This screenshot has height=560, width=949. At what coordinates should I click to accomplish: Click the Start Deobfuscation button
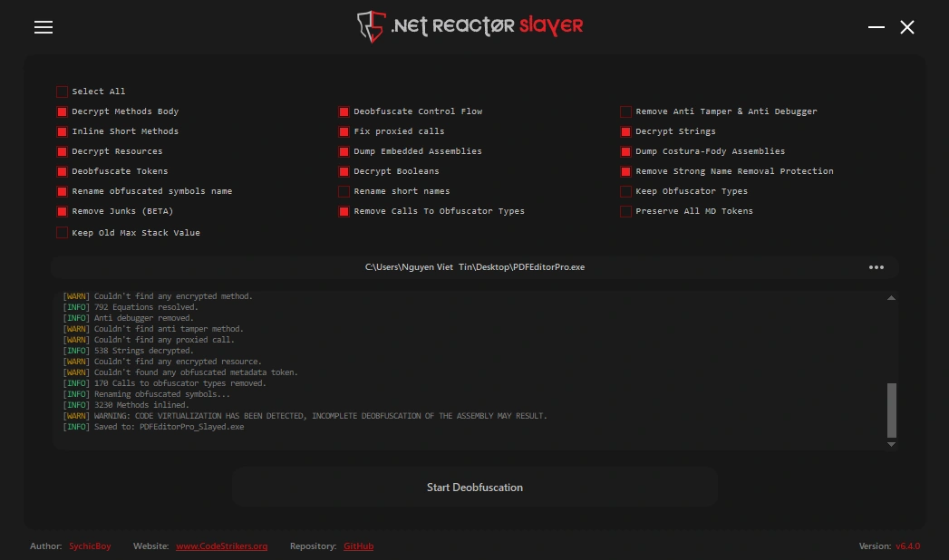point(474,488)
